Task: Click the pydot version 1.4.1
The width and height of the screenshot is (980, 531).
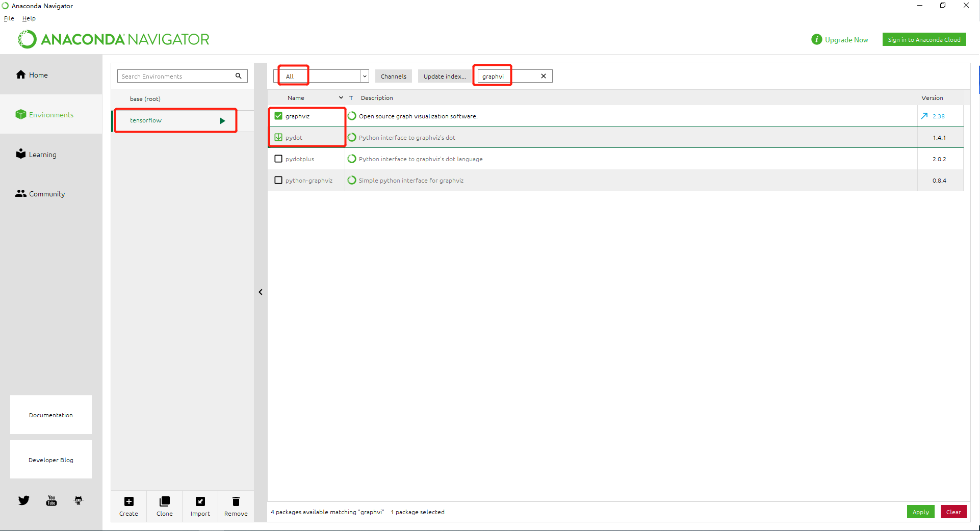Action: tap(939, 138)
